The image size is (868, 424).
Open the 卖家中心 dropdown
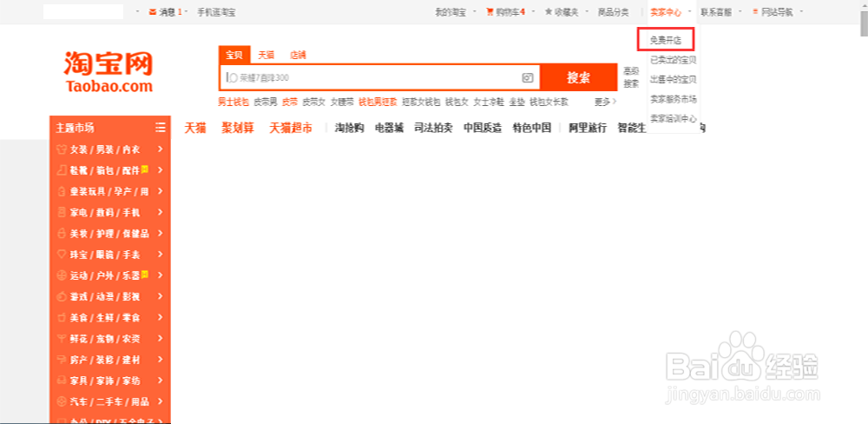[x=670, y=12]
